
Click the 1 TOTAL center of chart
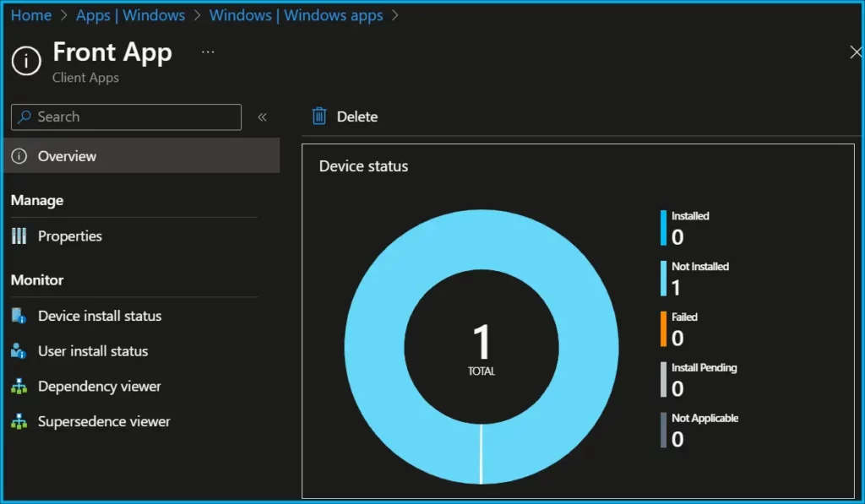[481, 349]
